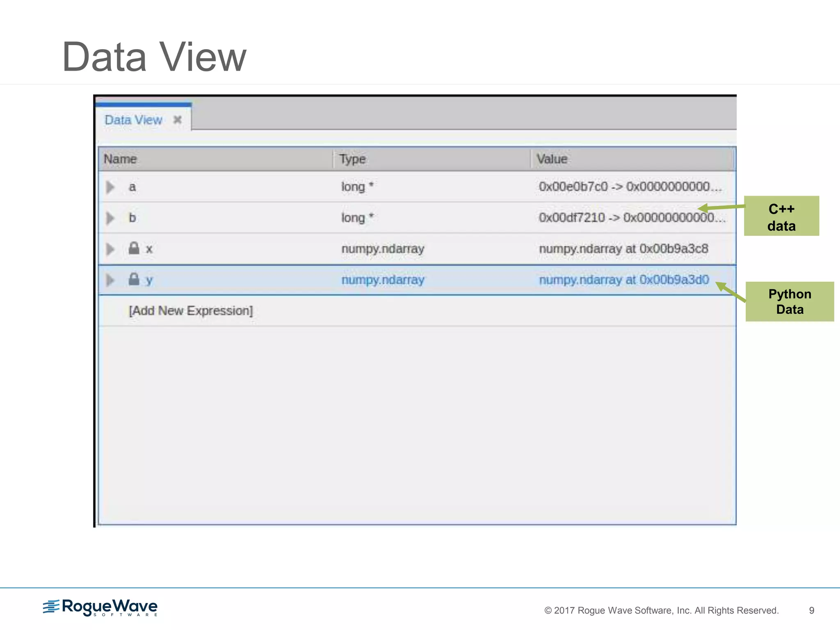
Task: Click the Type column header
Action: click(x=352, y=159)
